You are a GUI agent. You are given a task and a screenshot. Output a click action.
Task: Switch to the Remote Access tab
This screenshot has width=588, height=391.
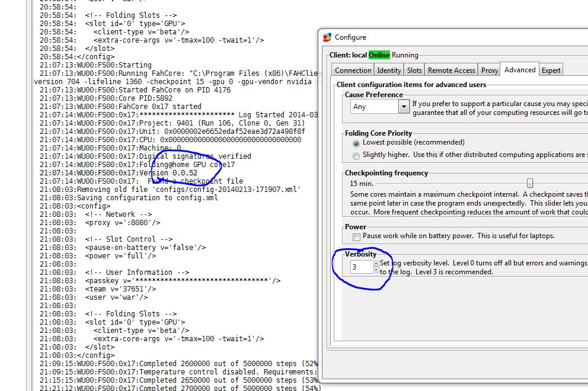point(452,70)
